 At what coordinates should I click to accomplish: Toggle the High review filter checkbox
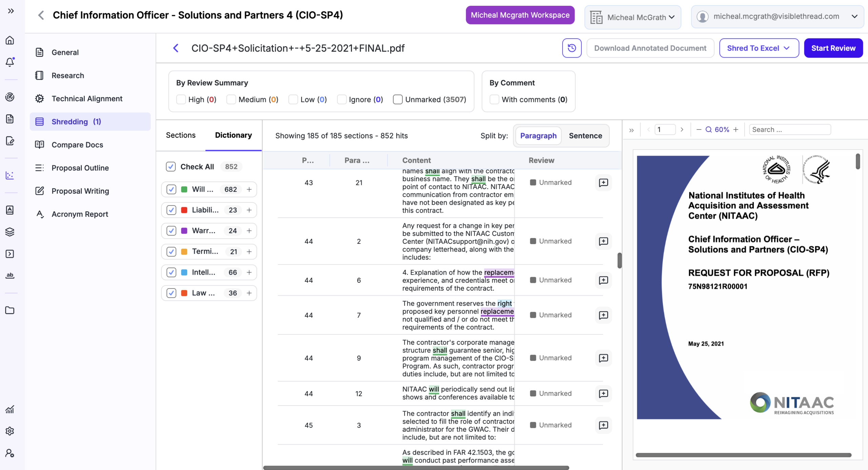(181, 99)
